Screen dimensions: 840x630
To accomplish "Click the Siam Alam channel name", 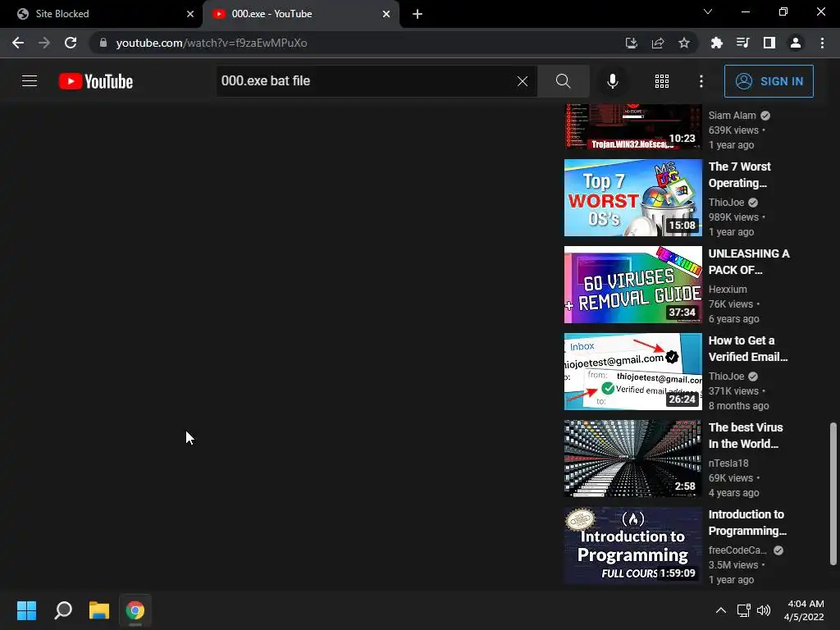I will [733, 115].
